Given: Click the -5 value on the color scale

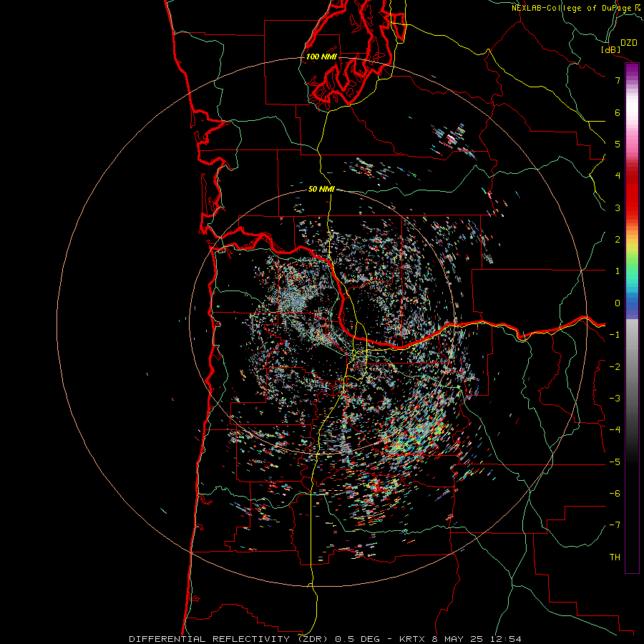Looking at the screenshot, I should click(x=615, y=462).
